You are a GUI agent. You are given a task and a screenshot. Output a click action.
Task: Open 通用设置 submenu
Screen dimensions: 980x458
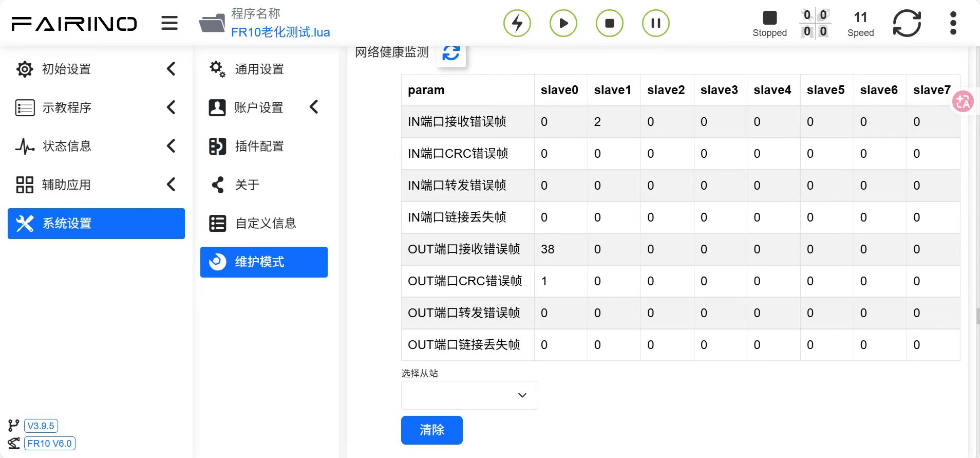[259, 69]
